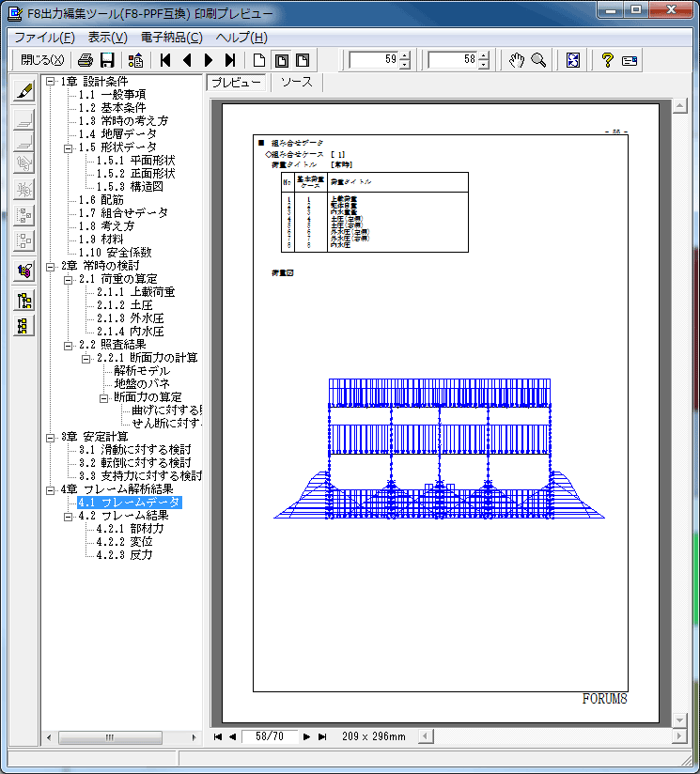Go to first page in bottom navigator
The image size is (700, 774).
coord(218,737)
